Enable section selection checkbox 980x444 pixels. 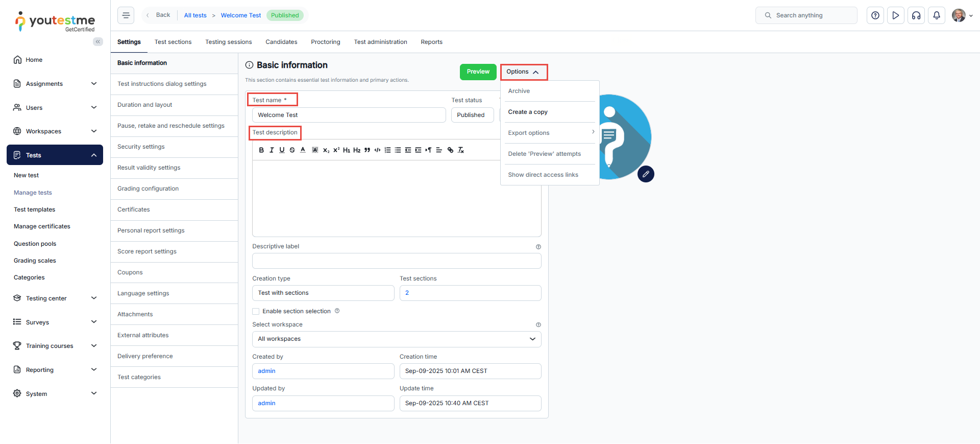[256, 311]
